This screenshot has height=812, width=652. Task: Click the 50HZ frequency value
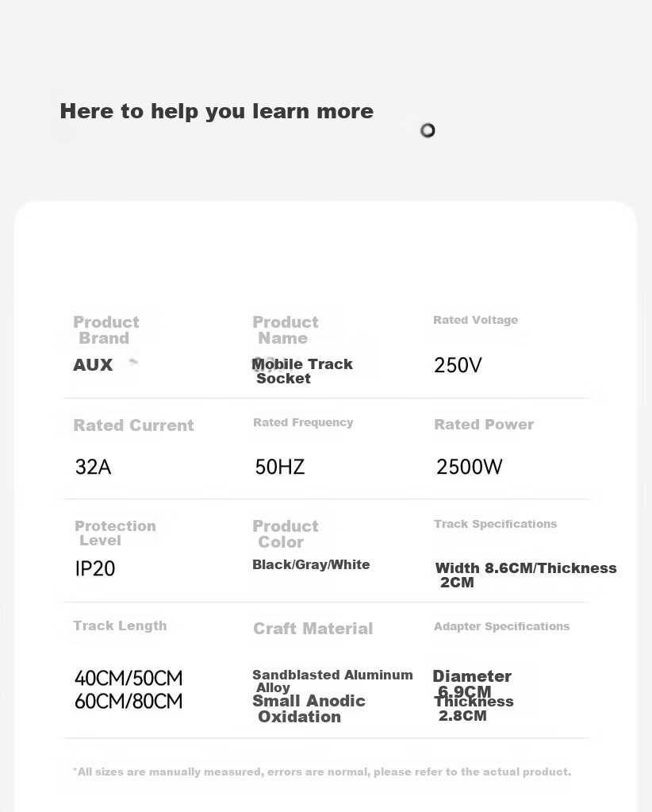pos(280,467)
